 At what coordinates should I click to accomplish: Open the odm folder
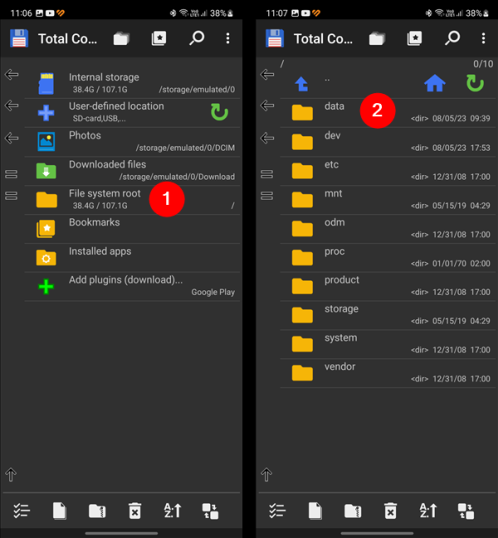[x=388, y=229]
